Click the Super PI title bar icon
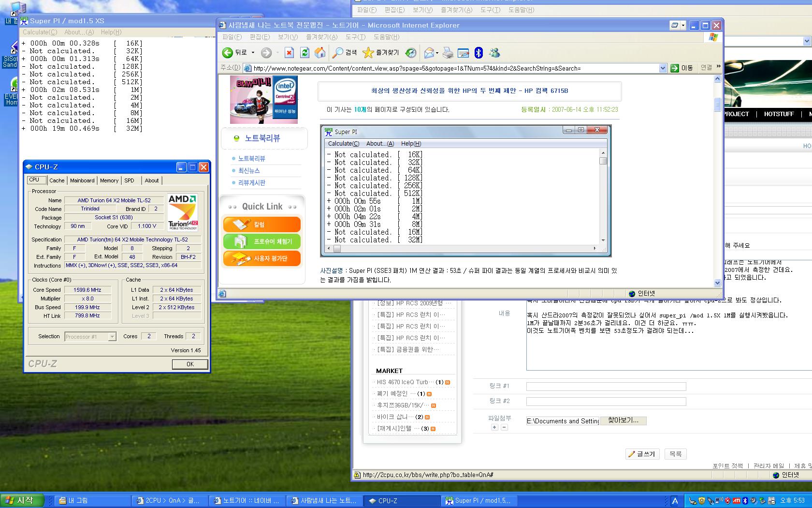Screen dimensions: 812x508 (24, 21)
